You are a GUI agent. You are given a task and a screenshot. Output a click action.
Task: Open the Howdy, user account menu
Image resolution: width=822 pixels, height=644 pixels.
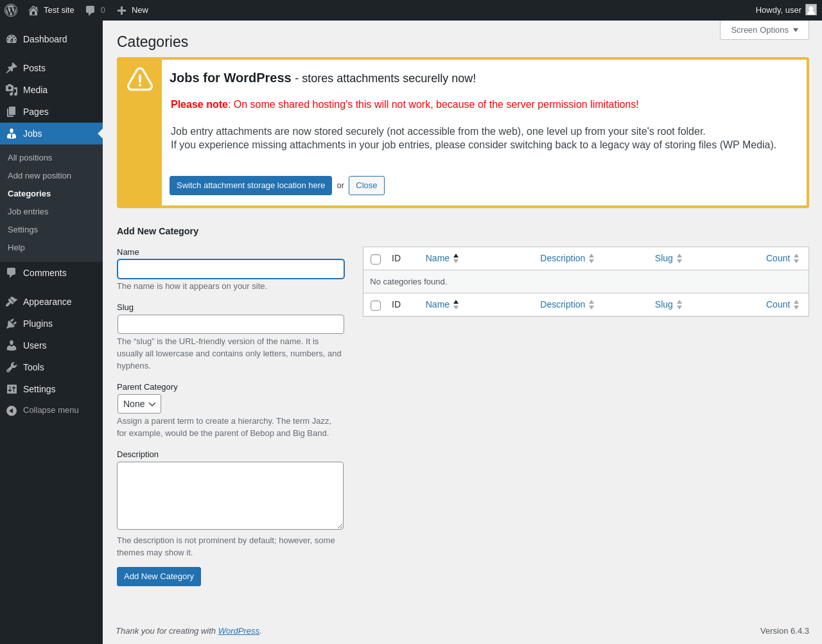click(x=786, y=10)
